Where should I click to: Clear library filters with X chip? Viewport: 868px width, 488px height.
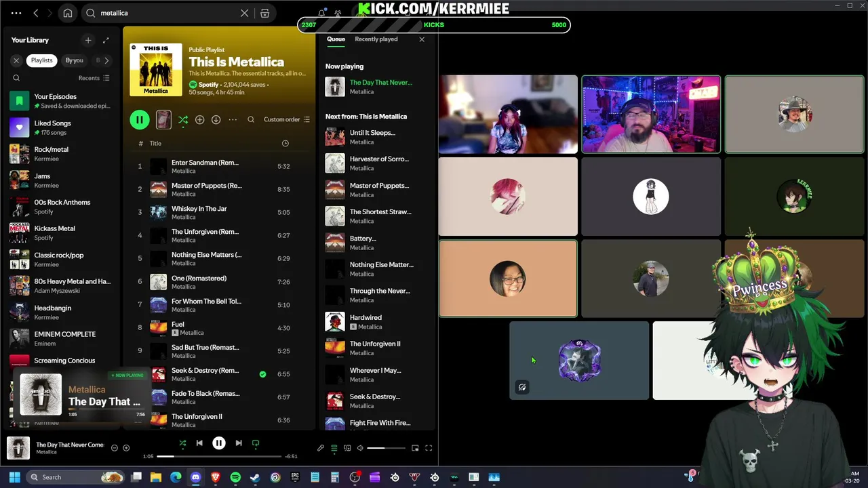tap(16, 60)
